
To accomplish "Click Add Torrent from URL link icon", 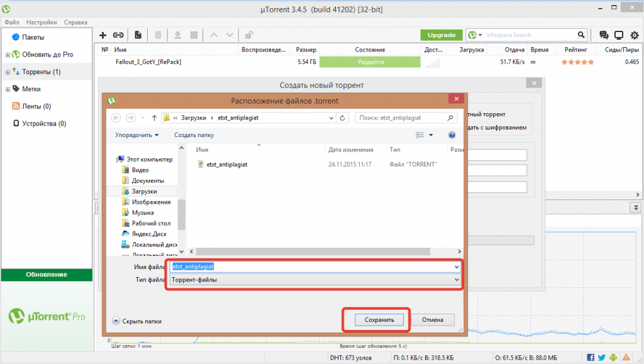I will click(x=118, y=35).
